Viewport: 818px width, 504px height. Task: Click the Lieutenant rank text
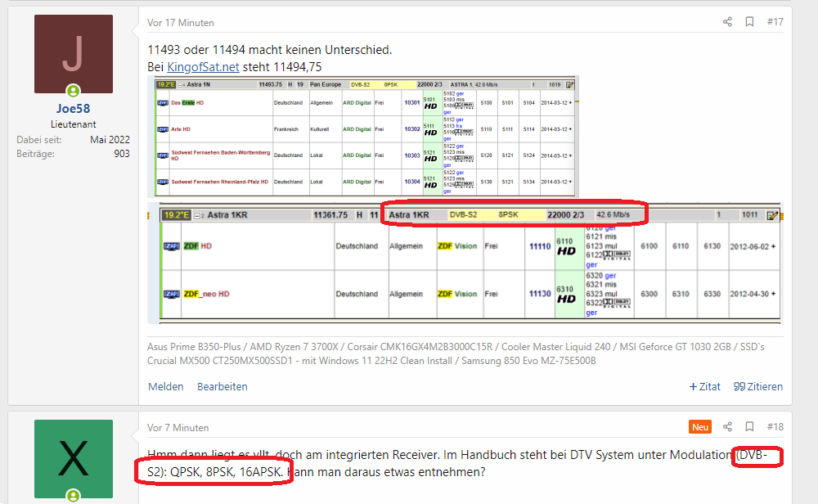[x=73, y=124]
